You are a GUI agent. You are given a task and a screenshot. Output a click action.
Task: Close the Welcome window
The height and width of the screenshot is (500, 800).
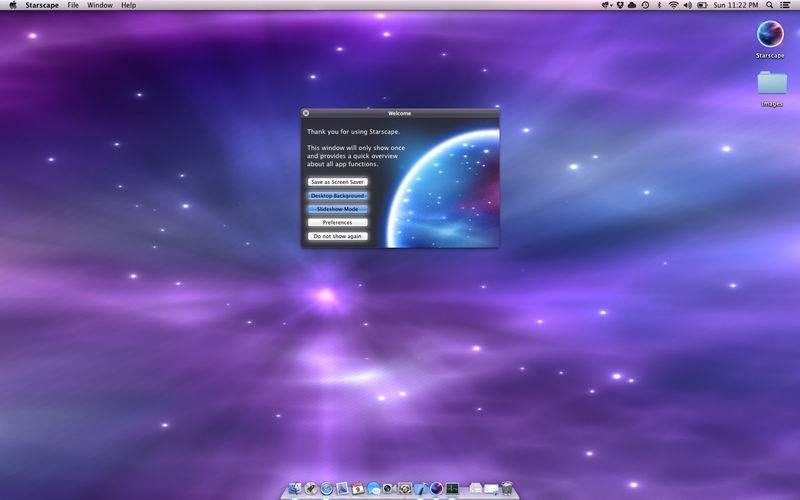(306, 113)
